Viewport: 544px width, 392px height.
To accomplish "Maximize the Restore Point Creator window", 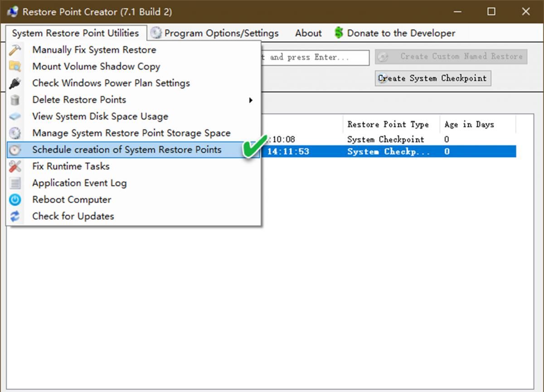I will pos(491,12).
